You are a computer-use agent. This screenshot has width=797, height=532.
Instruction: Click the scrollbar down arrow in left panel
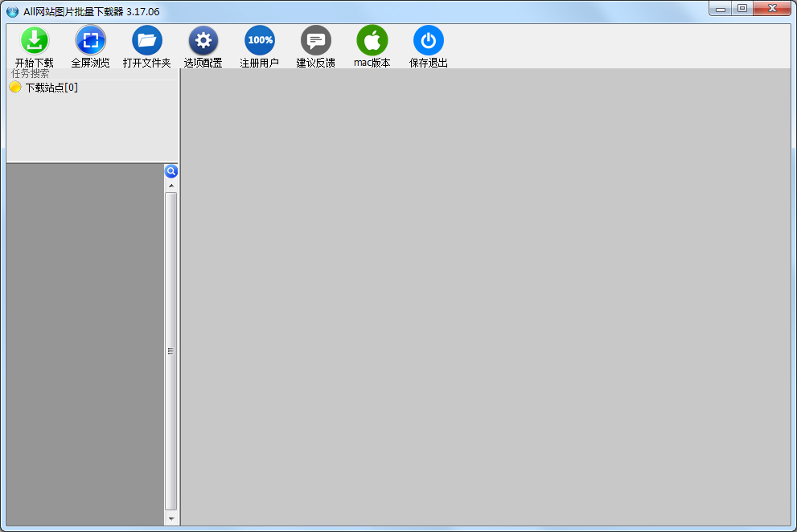(171, 519)
